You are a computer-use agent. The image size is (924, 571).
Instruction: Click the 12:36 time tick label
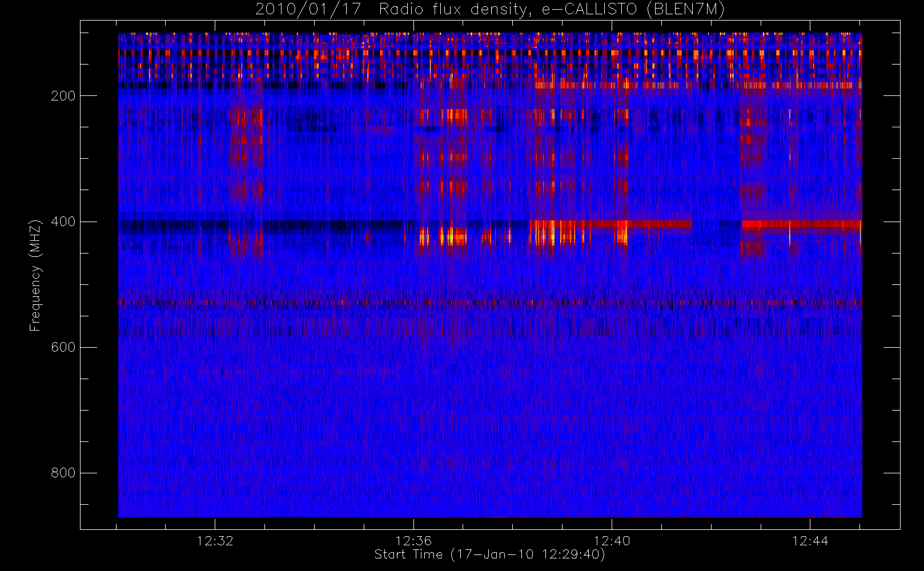tap(413, 541)
